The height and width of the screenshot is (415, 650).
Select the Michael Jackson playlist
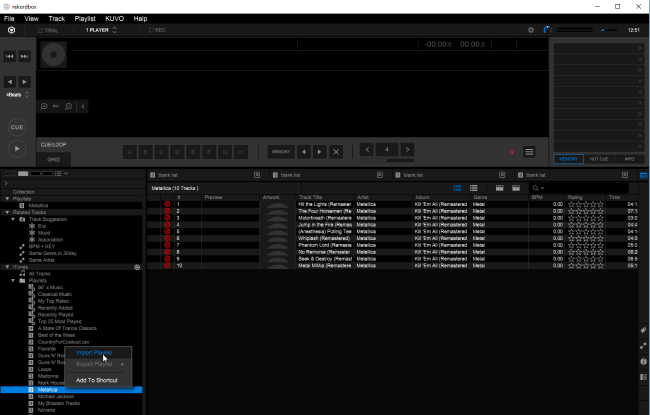[56, 397]
